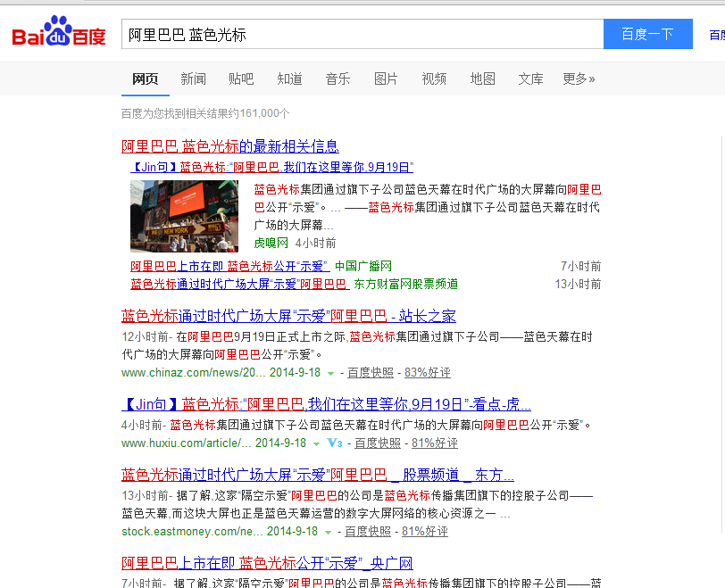Image resolution: width=725 pixels, height=588 pixels.
Task: Open the top news link 【Jin句】蓝色光标
Action: [x=271, y=167]
